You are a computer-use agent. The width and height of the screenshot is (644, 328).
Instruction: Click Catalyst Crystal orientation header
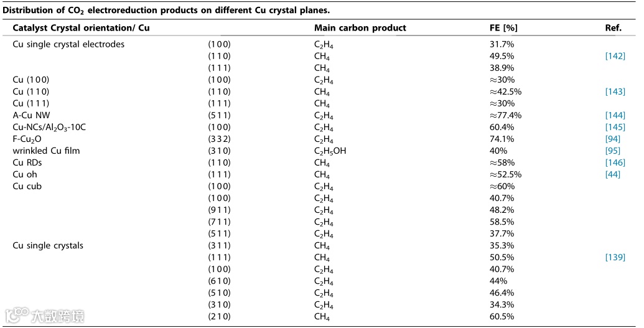(81, 28)
